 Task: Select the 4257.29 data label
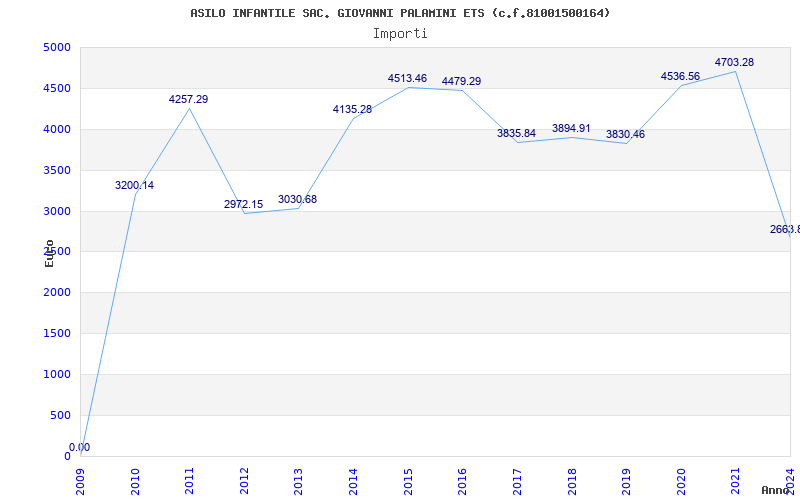(x=189, y=99)
